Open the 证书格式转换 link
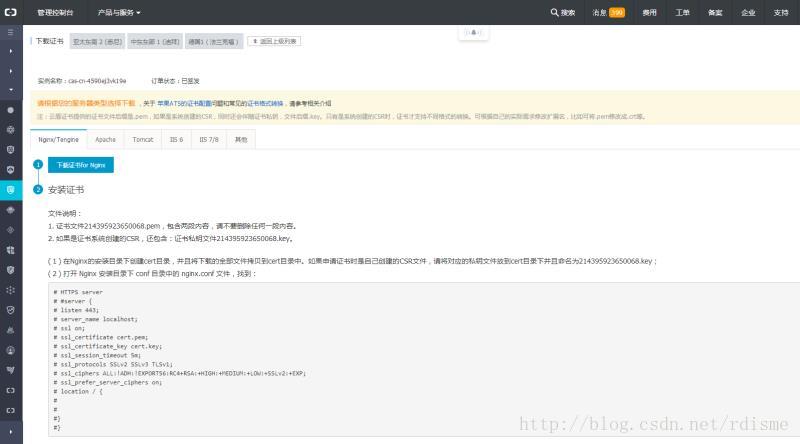Viewport: 800px width, 444px height. coord(265,103)
